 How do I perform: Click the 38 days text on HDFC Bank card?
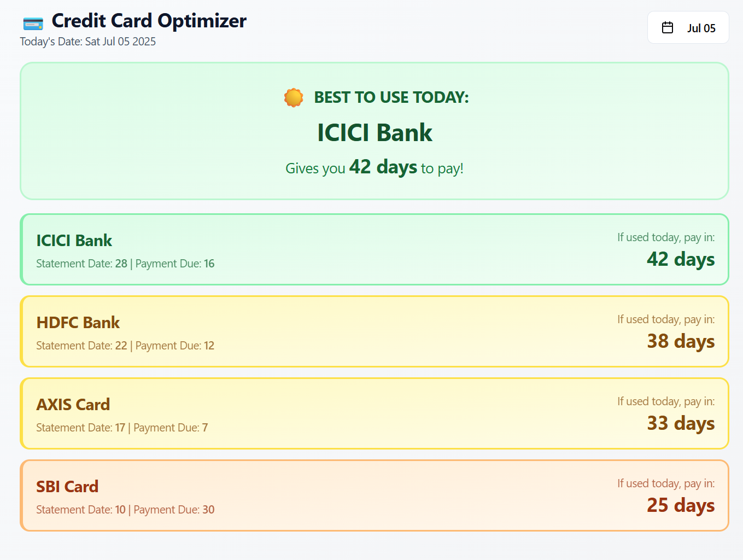tap(680, 341)
